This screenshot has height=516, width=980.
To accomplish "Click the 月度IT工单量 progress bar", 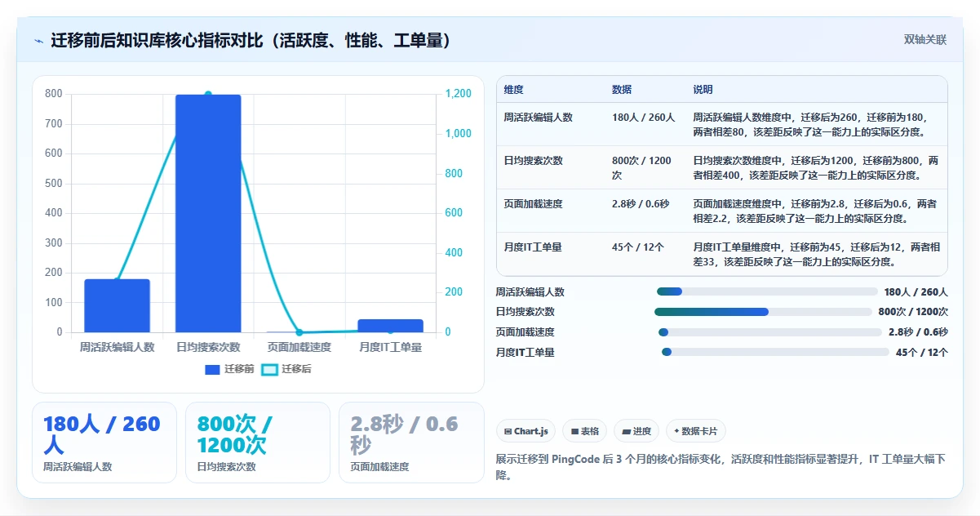I will coord(775,352).
